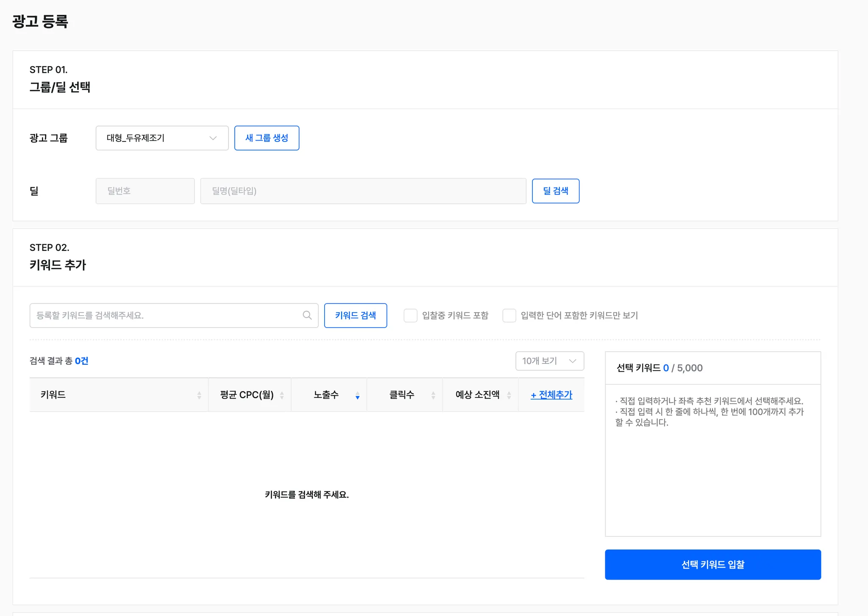Enable 입찰중 키워드 포함 checkbox
This screenshot has width=868, height=616.
[x=410, y=316]
